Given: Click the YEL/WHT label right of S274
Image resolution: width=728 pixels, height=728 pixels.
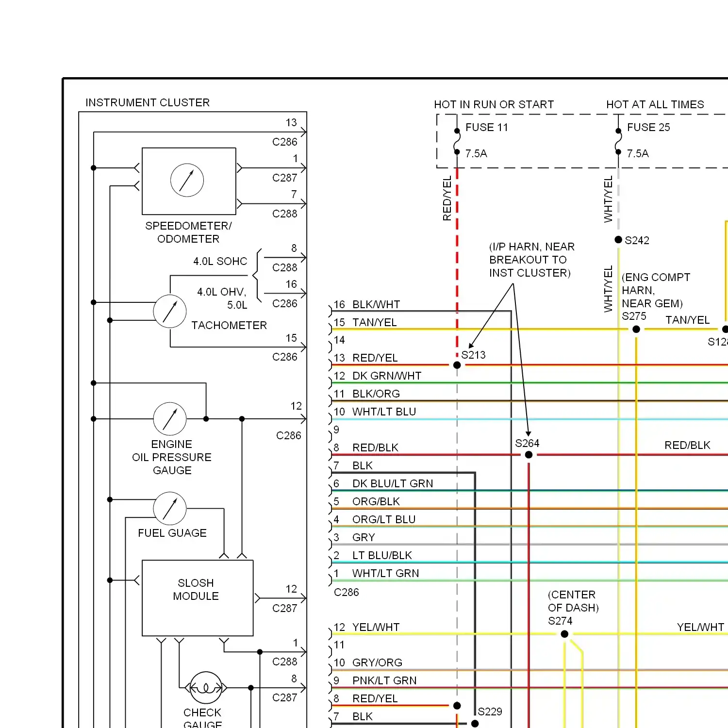Looking at the screenshot, I should click(700, 627).
